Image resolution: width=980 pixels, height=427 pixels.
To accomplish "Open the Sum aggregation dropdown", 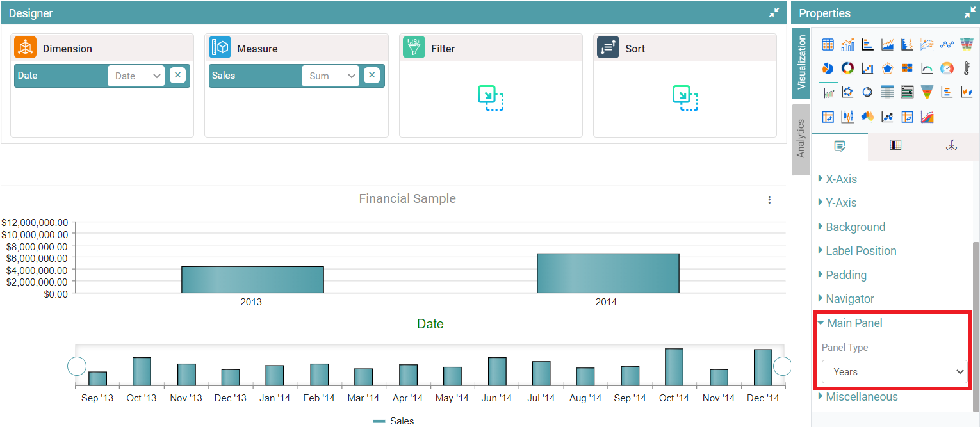I will tap(330, 76).
